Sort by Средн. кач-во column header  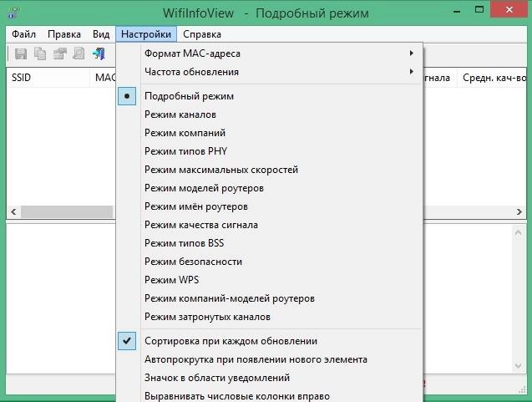pos(492,78)
